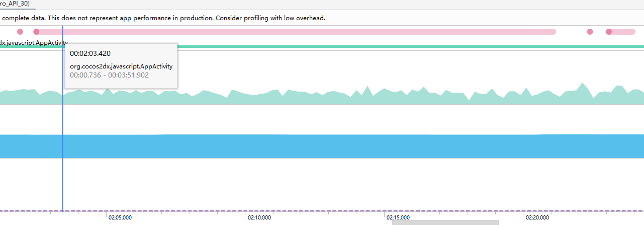This screenshot has width=644, height=225.
Task: Click the partially visible 'ro_API_30)' device label
Action: point(15,4)
